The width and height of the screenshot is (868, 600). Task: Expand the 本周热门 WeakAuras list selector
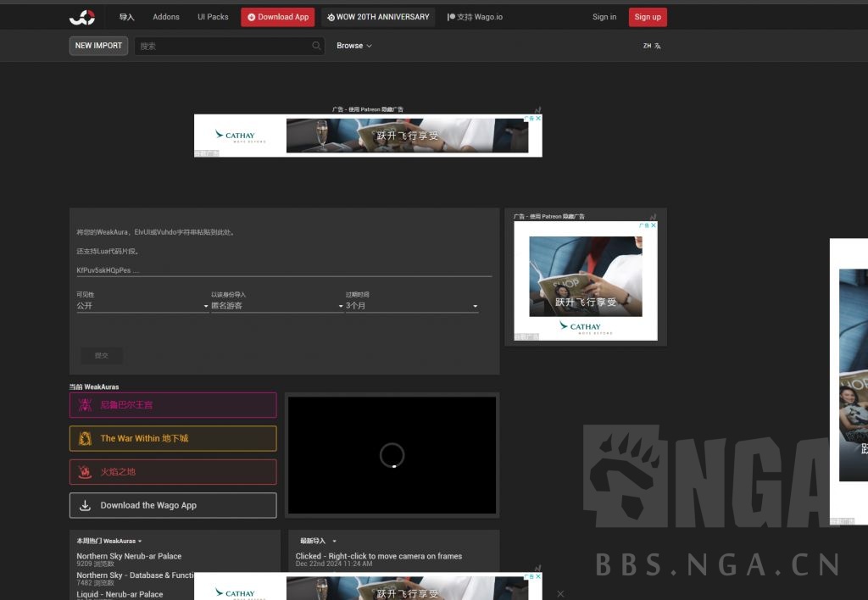click(109, 541)
